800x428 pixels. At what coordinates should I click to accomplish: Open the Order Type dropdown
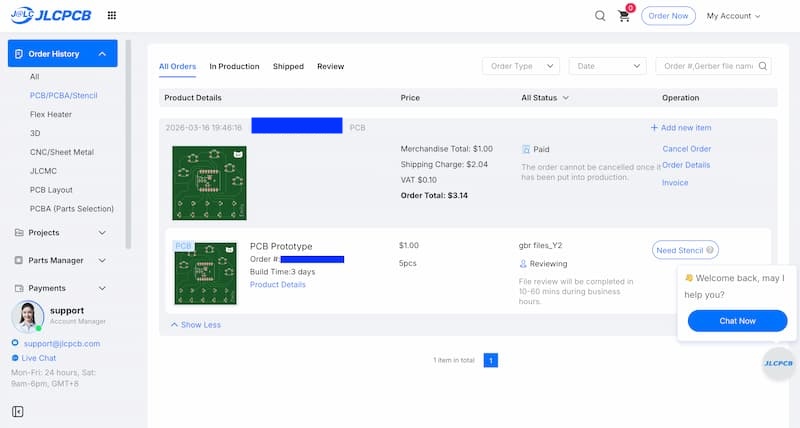point(520,66)
